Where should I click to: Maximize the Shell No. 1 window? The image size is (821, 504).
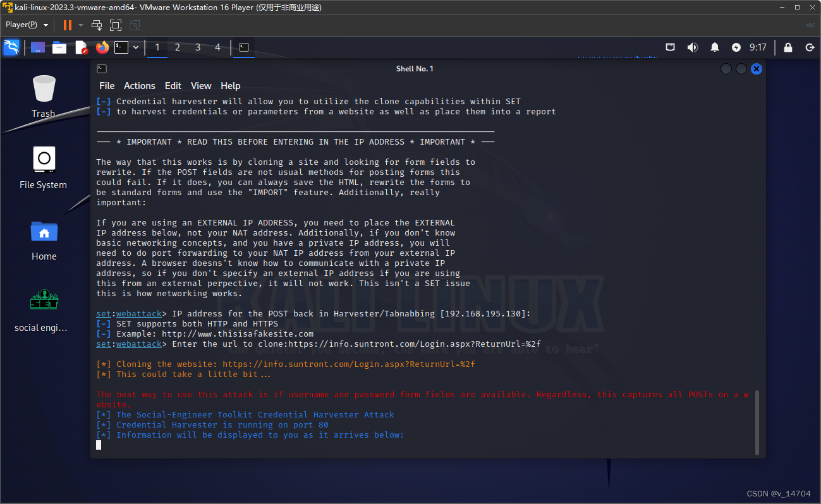[x=741, y=69]
